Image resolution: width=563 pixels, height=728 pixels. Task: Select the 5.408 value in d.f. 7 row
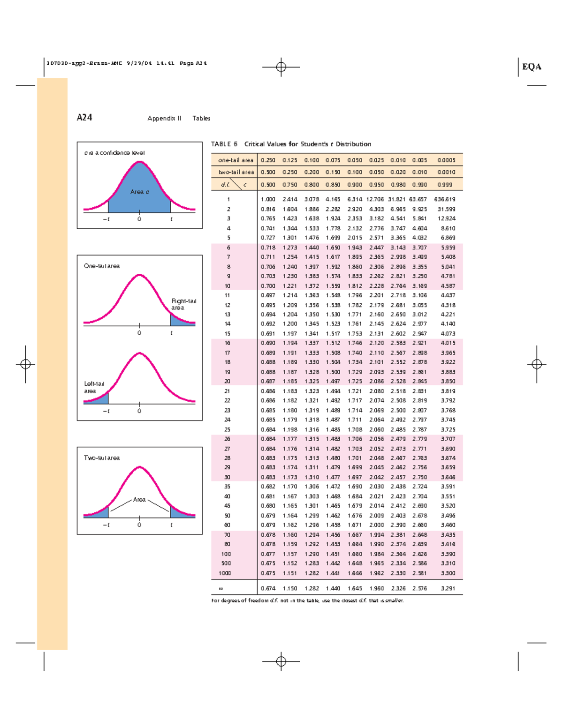(448, 257)
